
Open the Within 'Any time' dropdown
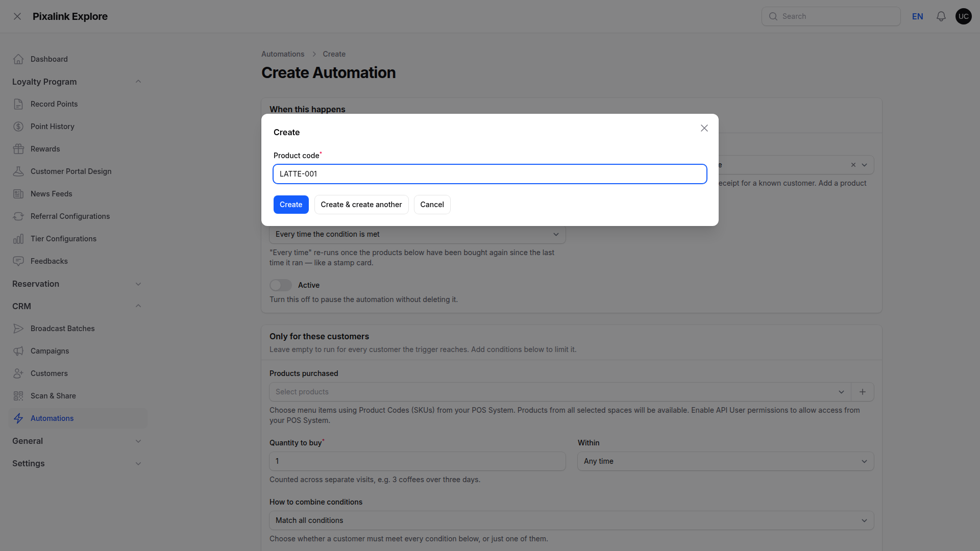(x=726, y=461)
